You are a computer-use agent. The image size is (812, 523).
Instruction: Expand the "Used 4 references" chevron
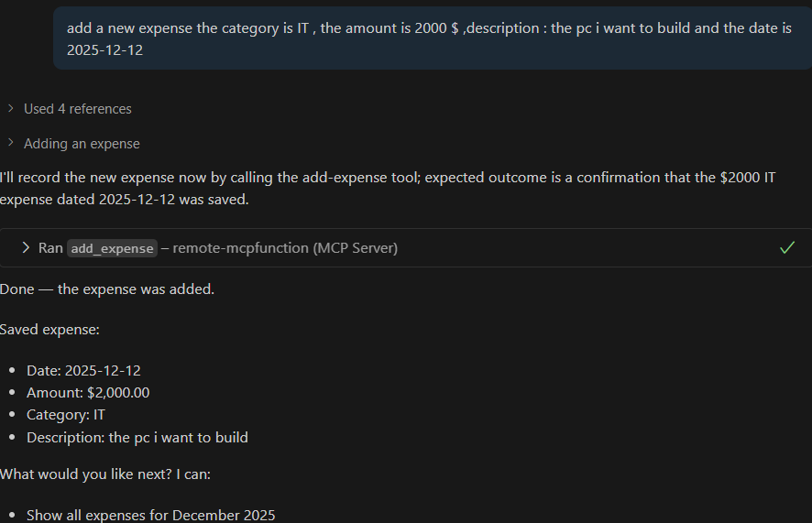tap(10, 109)
